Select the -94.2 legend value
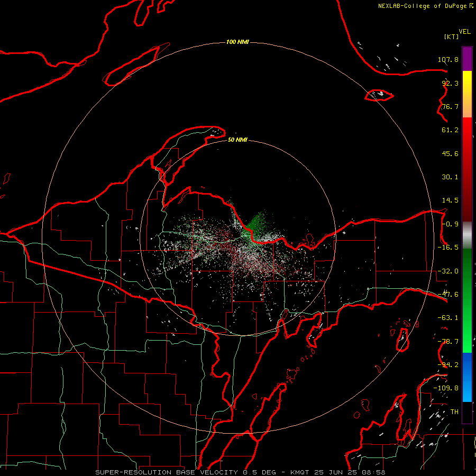 [x=448, y=365]
